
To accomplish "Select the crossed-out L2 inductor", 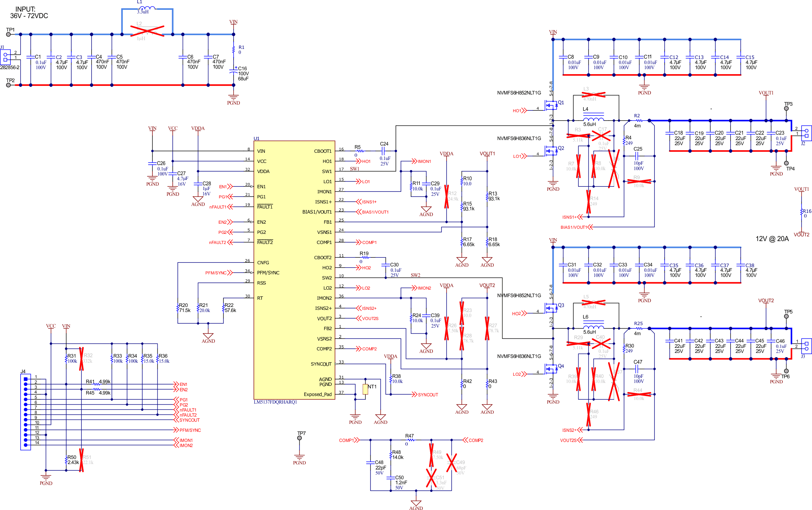I will point(147,31).
